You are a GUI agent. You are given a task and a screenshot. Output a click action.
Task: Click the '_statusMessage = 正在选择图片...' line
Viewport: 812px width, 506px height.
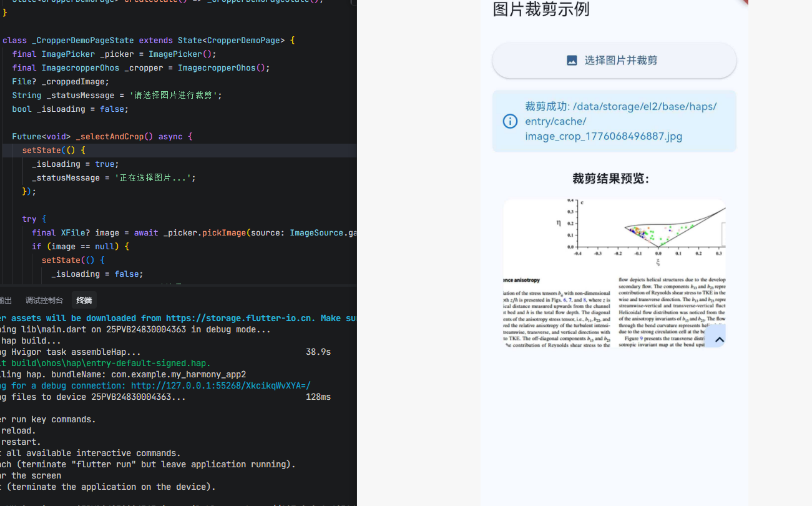coord(114,178)
